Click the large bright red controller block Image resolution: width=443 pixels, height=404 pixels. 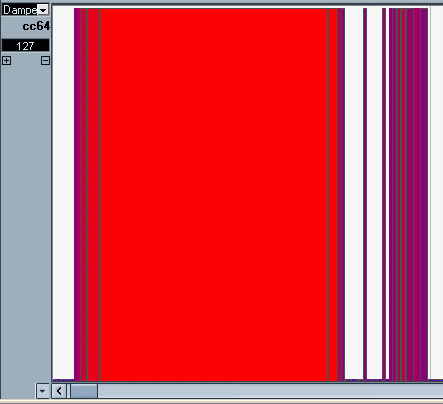click(214, 195)
